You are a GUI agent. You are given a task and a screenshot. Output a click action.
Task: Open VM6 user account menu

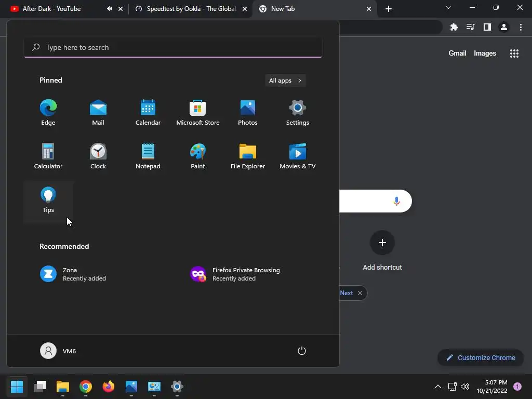pos(58,351)
